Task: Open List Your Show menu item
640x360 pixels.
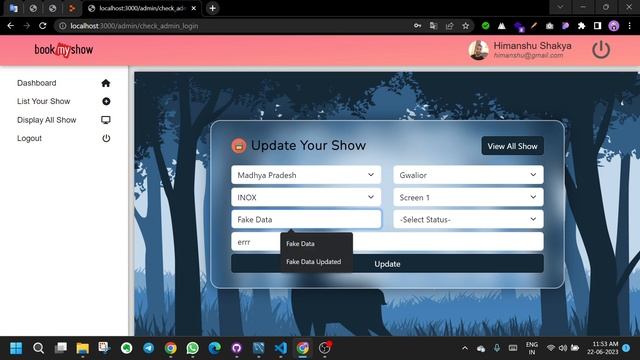Action: pyautogui.click(x=44, y=101)
